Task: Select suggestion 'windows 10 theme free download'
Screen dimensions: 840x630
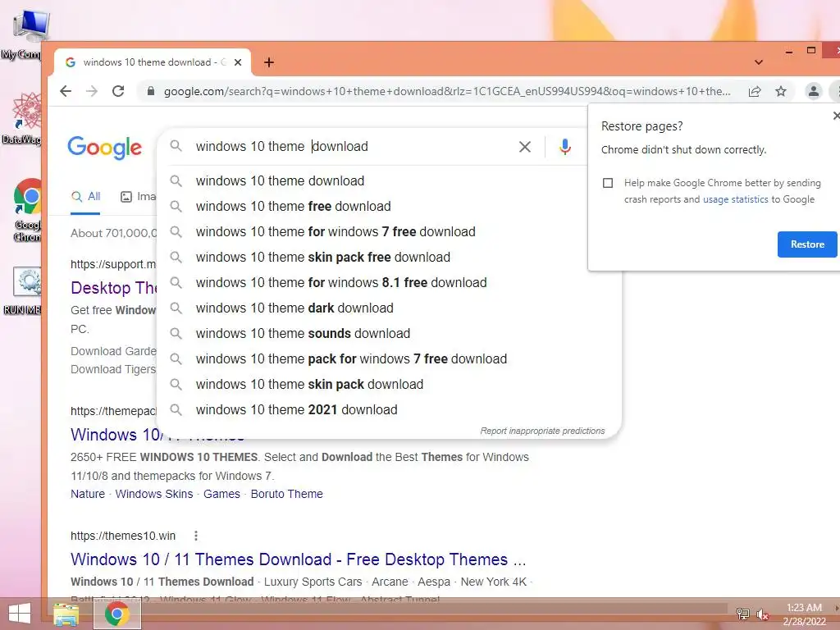Action: (390, 206)
